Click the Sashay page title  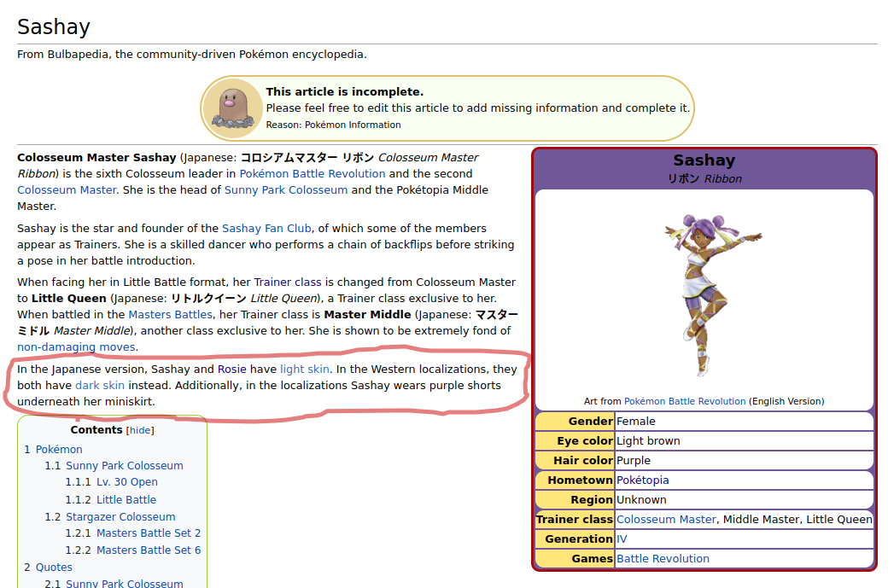click(x=54, y=26)
